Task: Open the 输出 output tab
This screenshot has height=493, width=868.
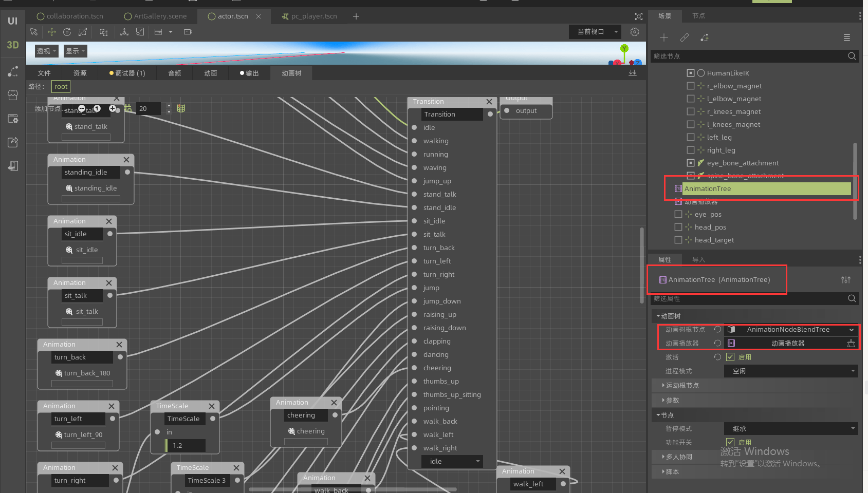Action: click(x=249, y=73)
